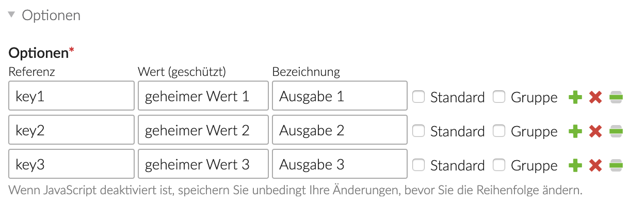Add a row after key1 with plus icon
Viewport: 644px width, 217px height.
[x=575, y=97]
